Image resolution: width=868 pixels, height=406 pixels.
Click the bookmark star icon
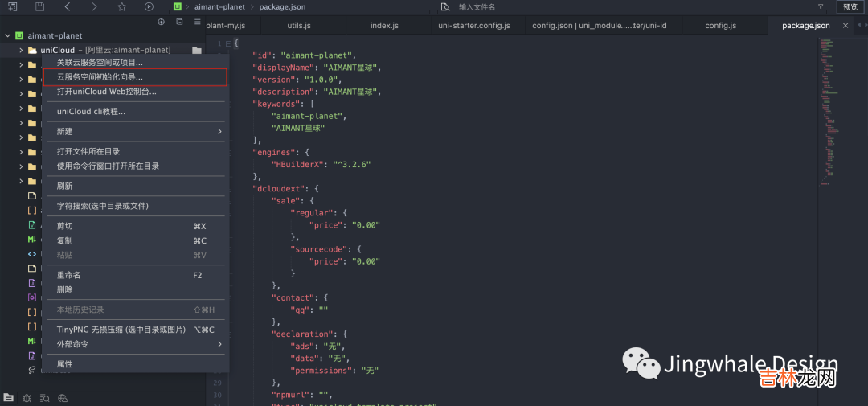(x=121, y=6)
